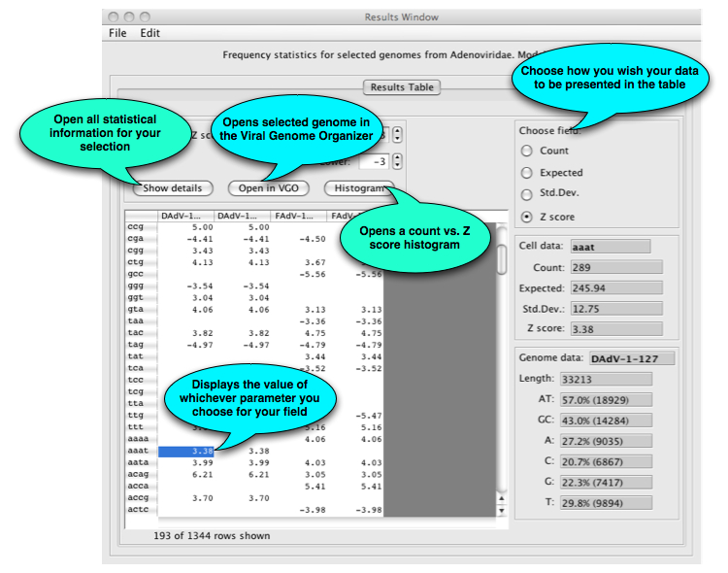728x573 pixels.
Task: Click the upper Z score stepper arrows
Action: click(x=397, y=135)
